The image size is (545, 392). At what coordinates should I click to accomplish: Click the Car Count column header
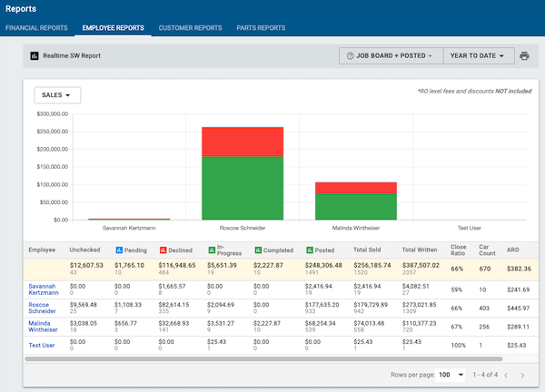tap(487, 250)
